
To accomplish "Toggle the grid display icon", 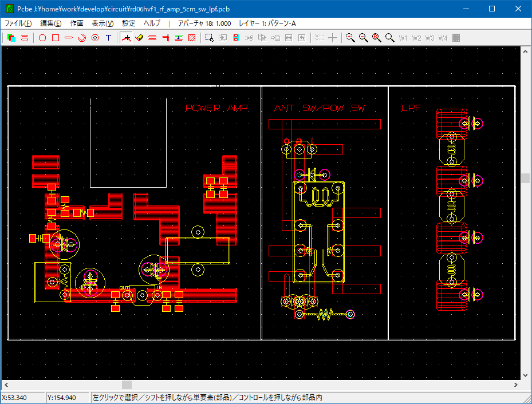I will tap(456, 38).
